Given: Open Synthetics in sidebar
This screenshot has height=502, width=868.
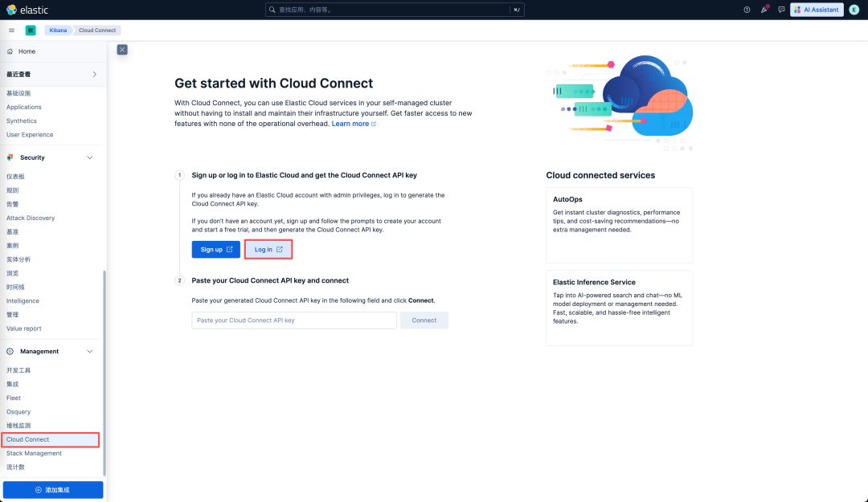Looking at the screenshot, I should (22, 121).
